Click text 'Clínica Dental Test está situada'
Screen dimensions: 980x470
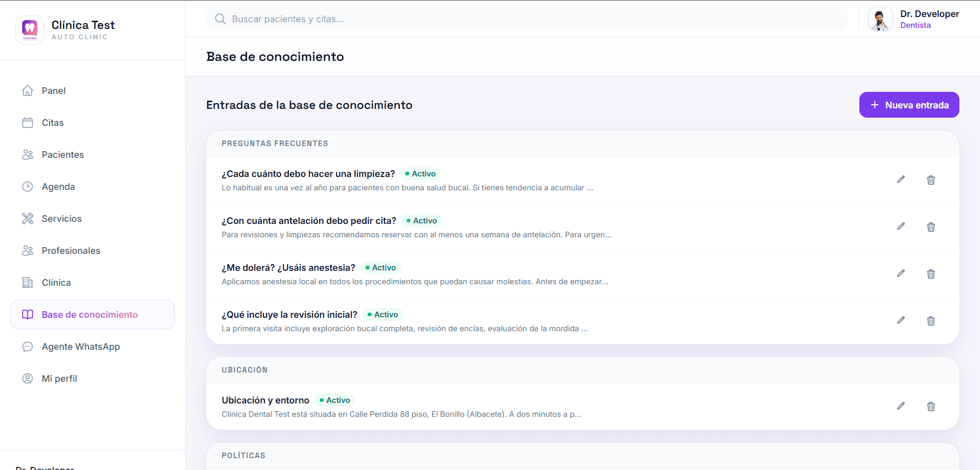(x=279, y=414)
